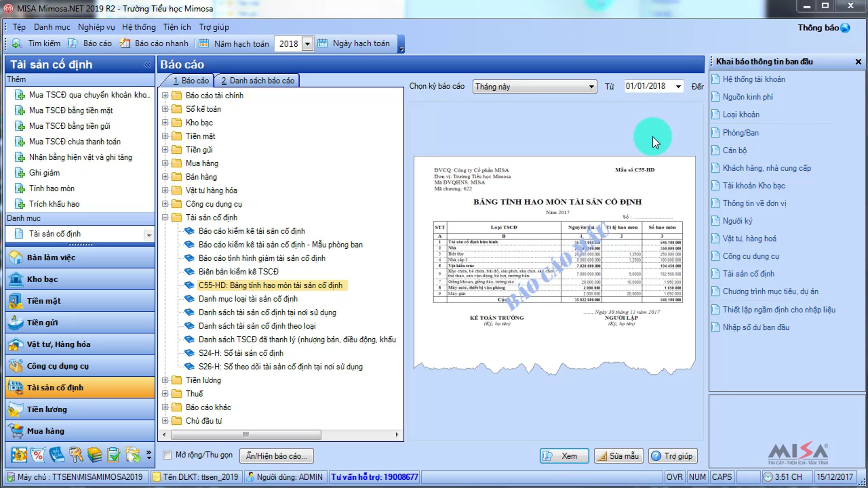Image resolution: width=868 pixels, height=488 pixels.
Task: Open Công cụ dụng cụ module icon
Action: tap(16, 366)
